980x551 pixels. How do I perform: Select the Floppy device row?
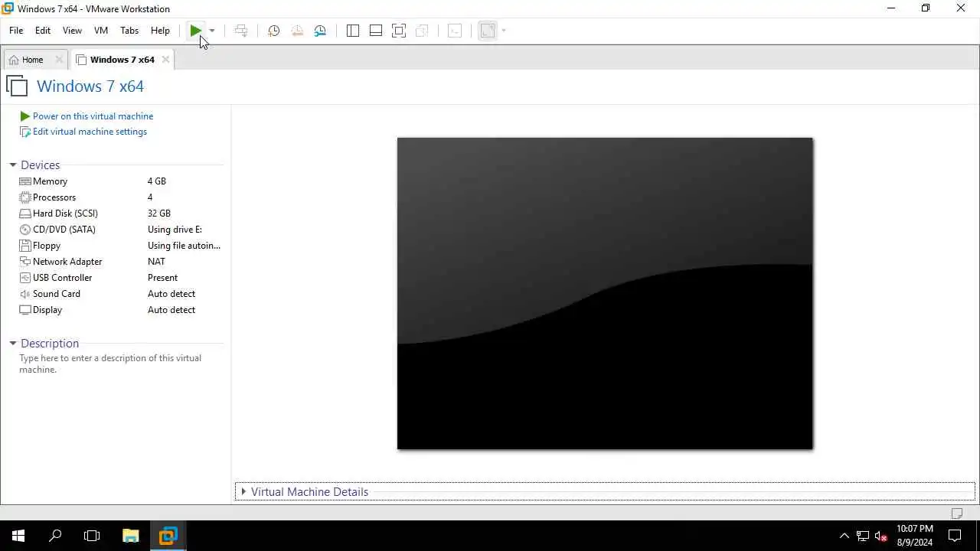pyautogui.click(x=120, y=246)
